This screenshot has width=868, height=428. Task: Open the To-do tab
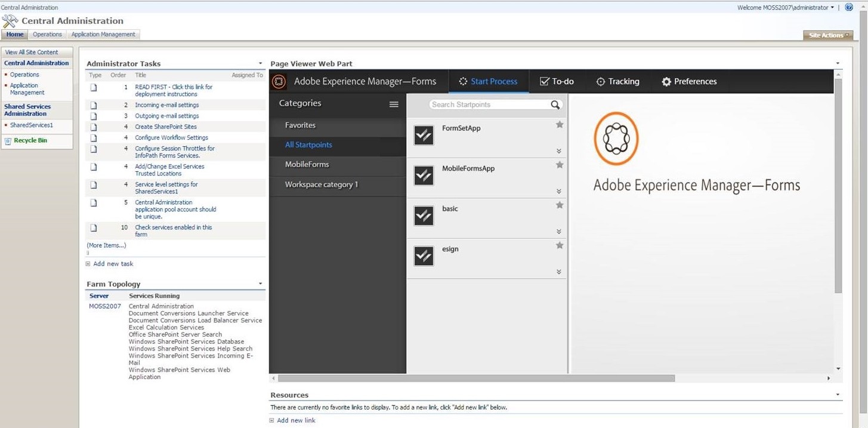point(557,82)
